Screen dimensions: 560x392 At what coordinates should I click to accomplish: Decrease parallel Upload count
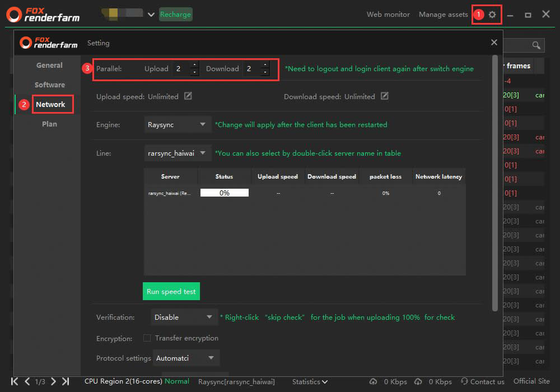(194, 72)
